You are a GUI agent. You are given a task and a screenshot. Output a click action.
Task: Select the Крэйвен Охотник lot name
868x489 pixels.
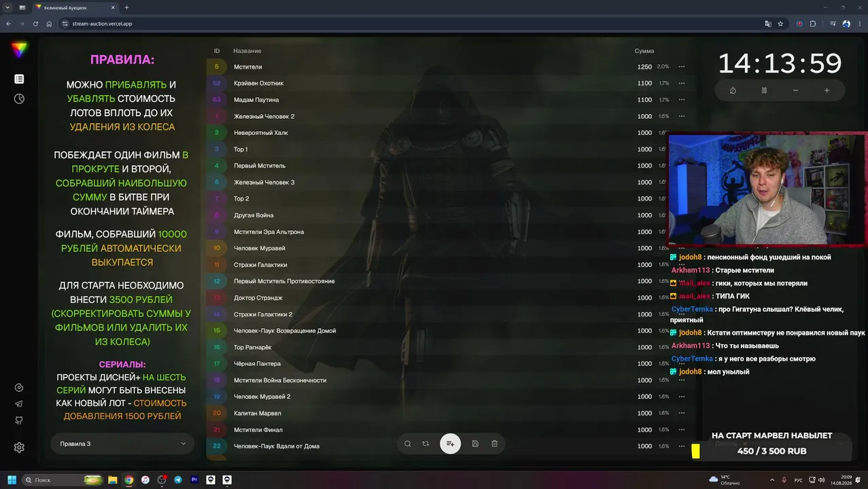[259, 83]
